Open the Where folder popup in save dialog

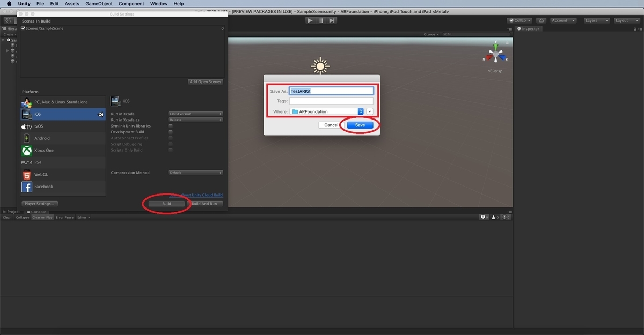click(x=327, y=111)
